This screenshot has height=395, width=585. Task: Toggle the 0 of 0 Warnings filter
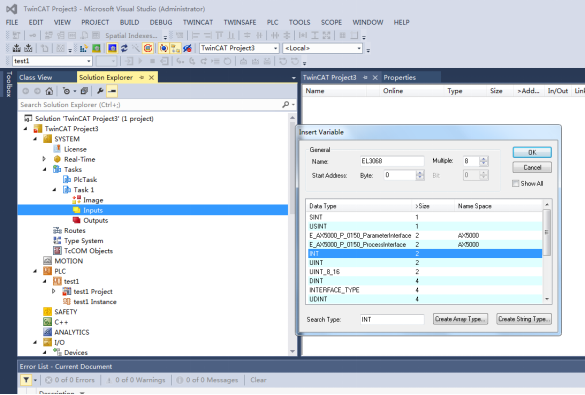pos(136,380)
